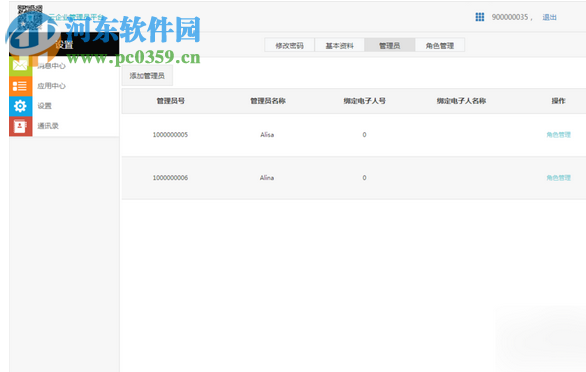Viewport: 586px width, 372px height.
Task: Click the 0 value in Alisa's row
Action: pos(364,135)
